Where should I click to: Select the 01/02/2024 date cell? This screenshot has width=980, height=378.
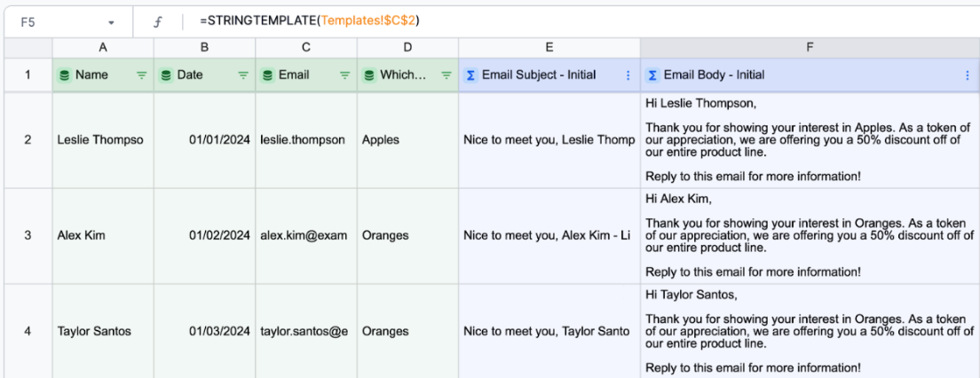(204, 235)
